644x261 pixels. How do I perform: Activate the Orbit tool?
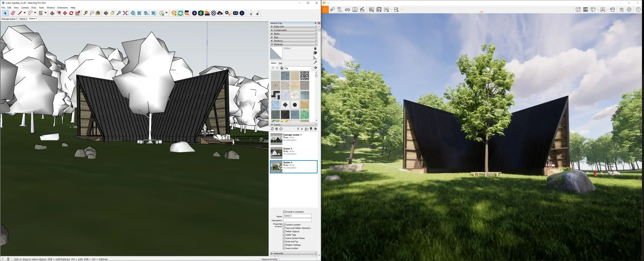(106, 13)
